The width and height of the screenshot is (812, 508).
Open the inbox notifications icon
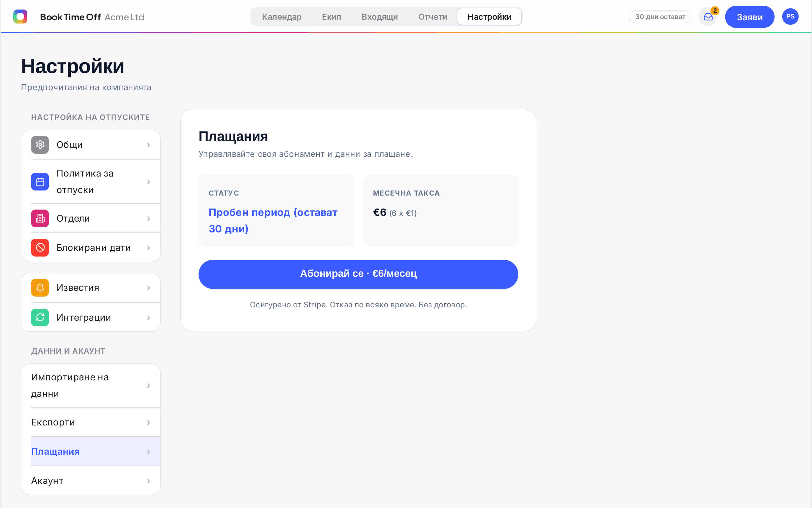708,17
